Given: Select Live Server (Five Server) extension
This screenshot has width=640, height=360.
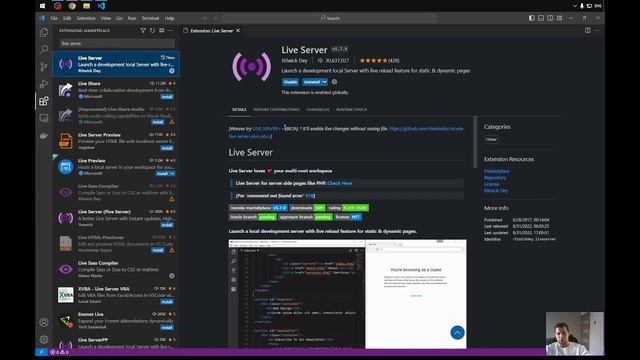Looking at the screenshot, I should point(116,218).
